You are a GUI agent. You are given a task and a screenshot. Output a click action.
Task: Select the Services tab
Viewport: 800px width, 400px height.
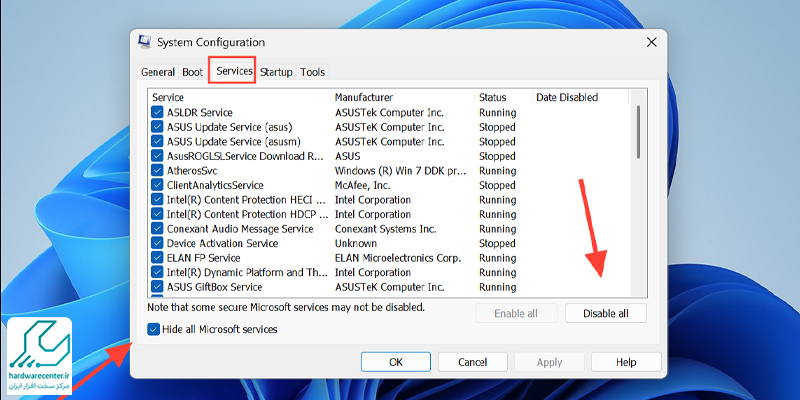234,71
